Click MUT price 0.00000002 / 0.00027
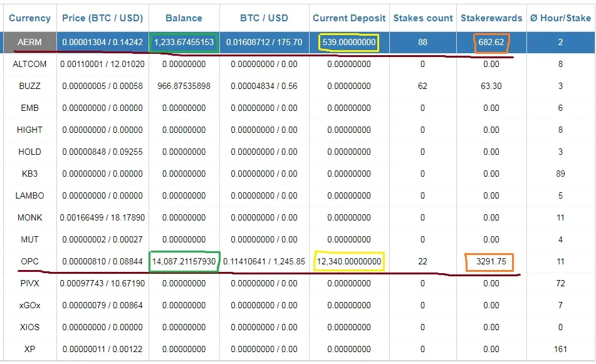596x364 pixels. tap(103, 239)
